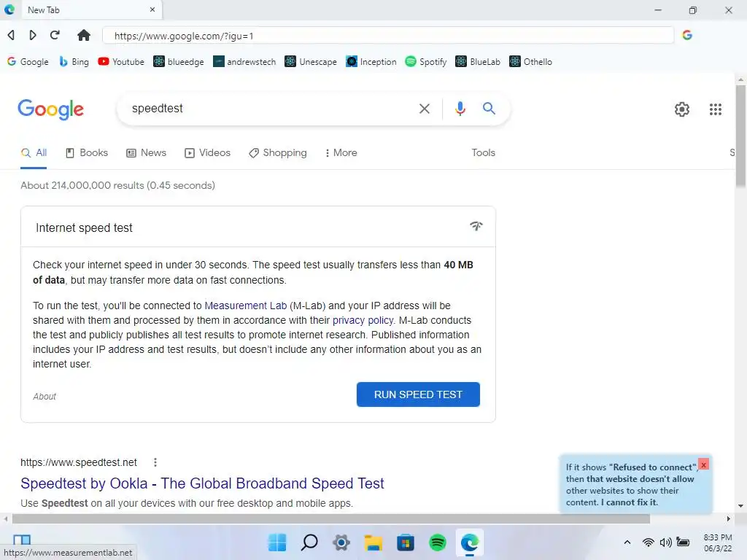Image resolution: width=747 pixels, height=560 pixels.
Task: Switch to Books results tab
Action: pyautogui.click(x=87, y=153)
